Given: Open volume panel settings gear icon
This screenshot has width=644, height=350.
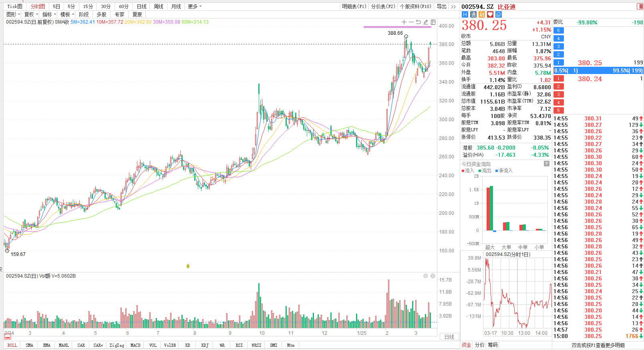Looking at the screenshot, I should tap(425, 276).
